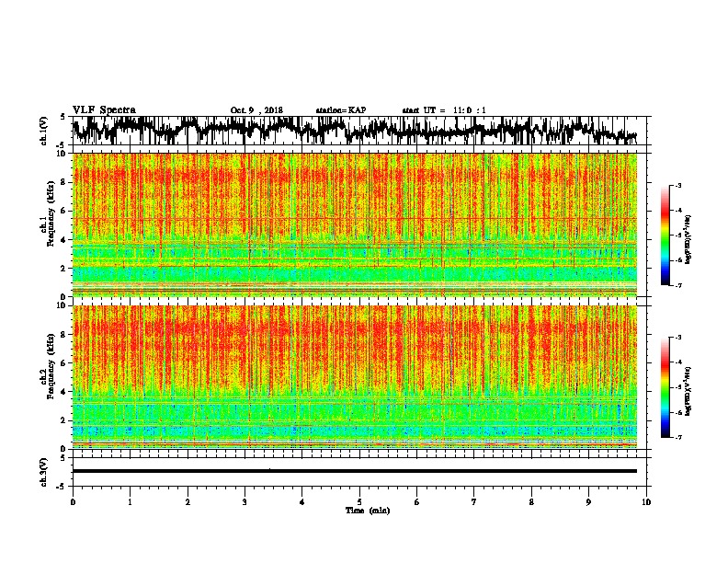The height and width of the screenshot is (563, 728).
Task: Click time axis tick label "5"
Action: click(359, 502)
